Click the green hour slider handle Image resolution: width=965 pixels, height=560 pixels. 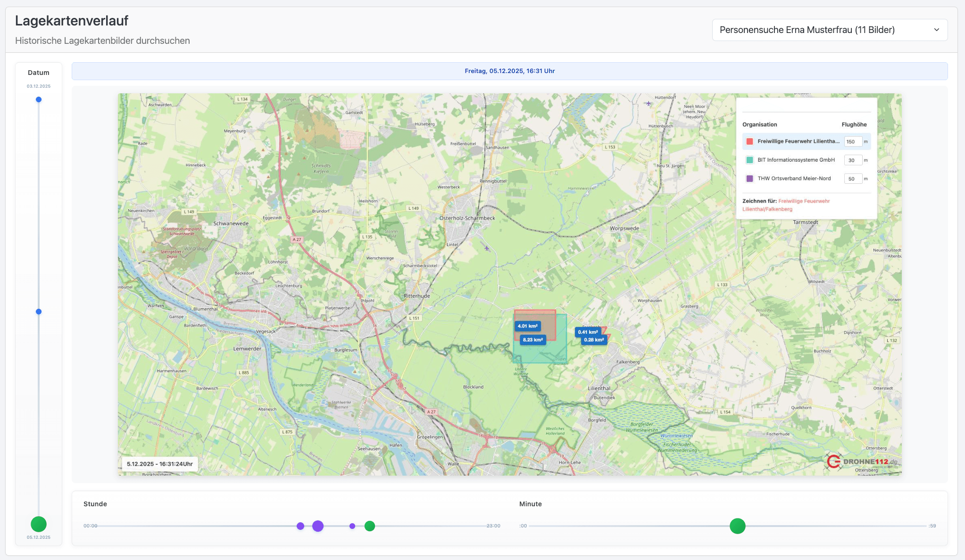(x=370, y=526)
